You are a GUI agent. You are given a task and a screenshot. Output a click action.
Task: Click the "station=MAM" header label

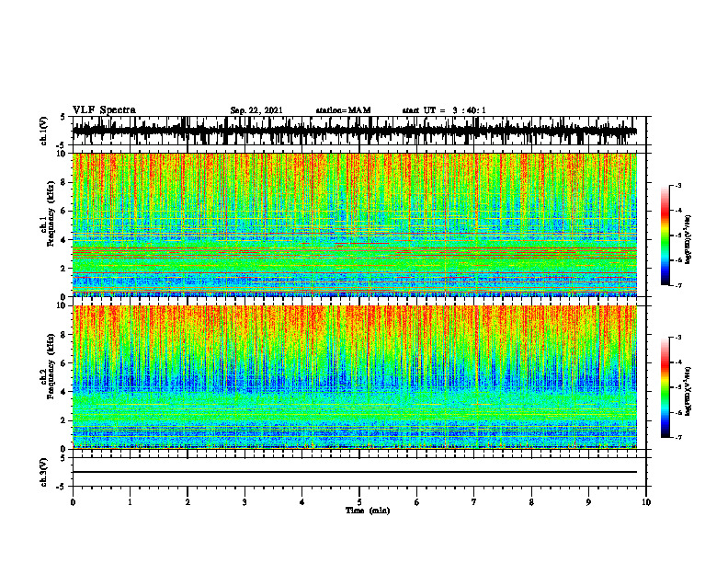click(343, 110)
